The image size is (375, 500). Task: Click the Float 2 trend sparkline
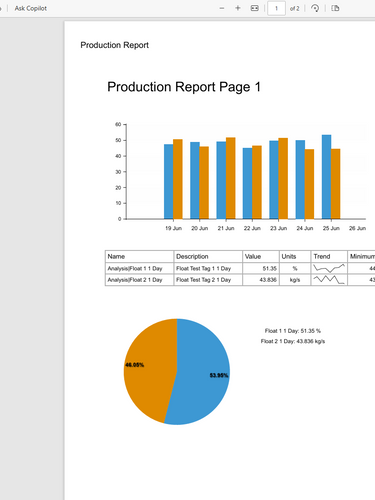[329, 280]
